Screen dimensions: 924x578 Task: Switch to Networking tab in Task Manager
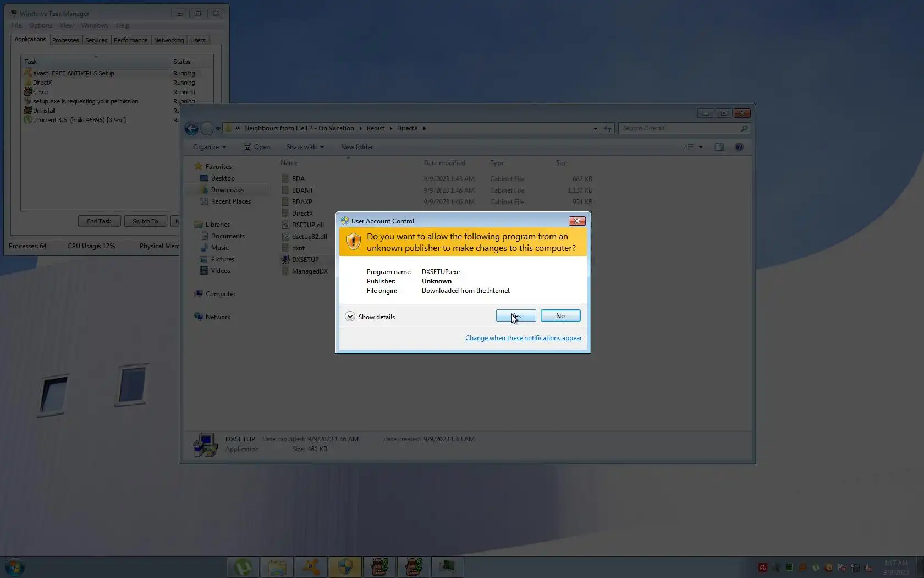click(x=169, y=40)
